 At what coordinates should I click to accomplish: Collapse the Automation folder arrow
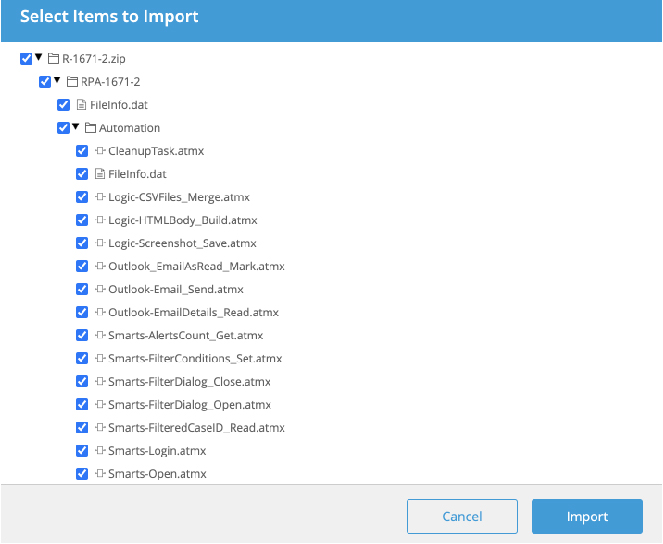click(76, 126)
